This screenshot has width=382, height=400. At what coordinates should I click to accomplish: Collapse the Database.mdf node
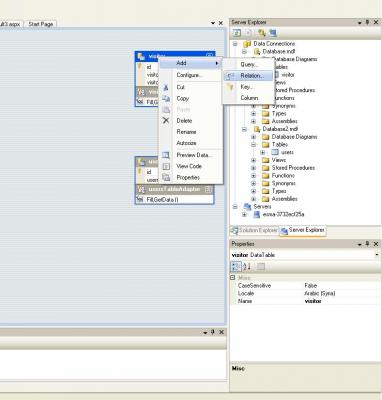point(244,52)
